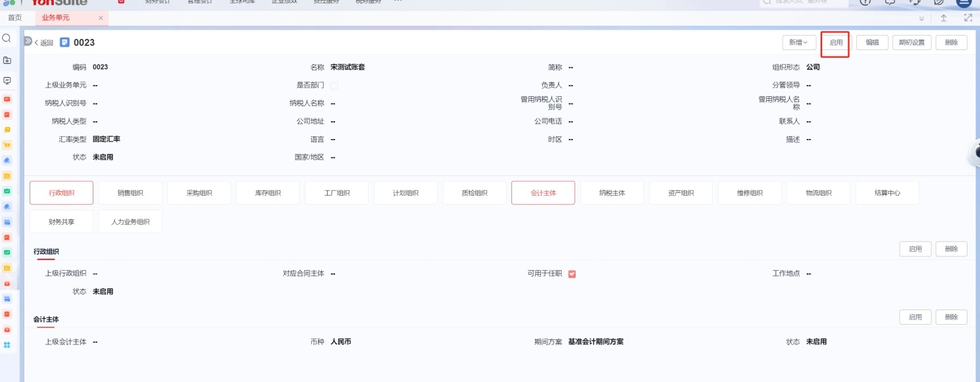Toggle the 是否部门 checkbox
The height and width of the screenshot is (382, 980).
(x=334, y=86)
